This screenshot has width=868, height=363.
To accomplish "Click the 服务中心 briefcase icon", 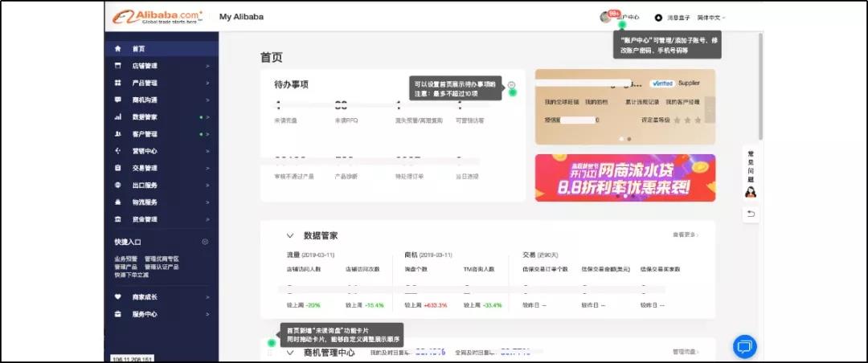I will pos(118,314).
